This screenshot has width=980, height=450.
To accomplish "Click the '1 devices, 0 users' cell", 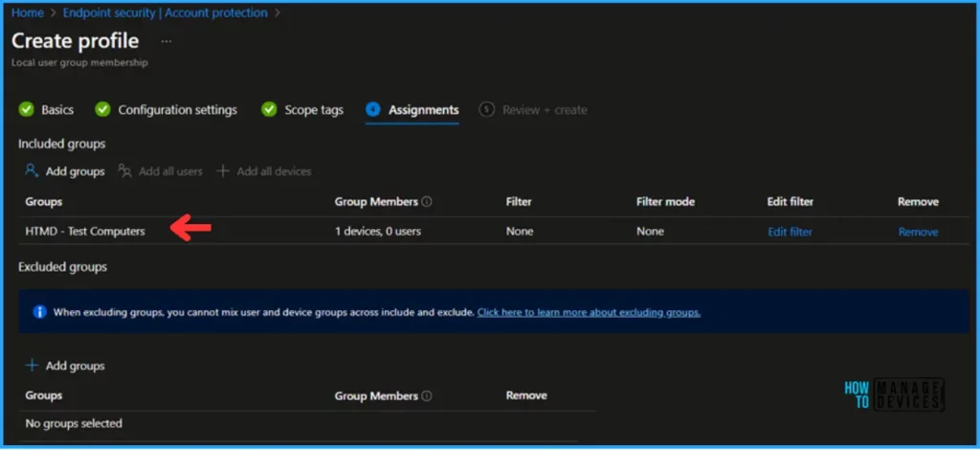I will click(378, 232).
